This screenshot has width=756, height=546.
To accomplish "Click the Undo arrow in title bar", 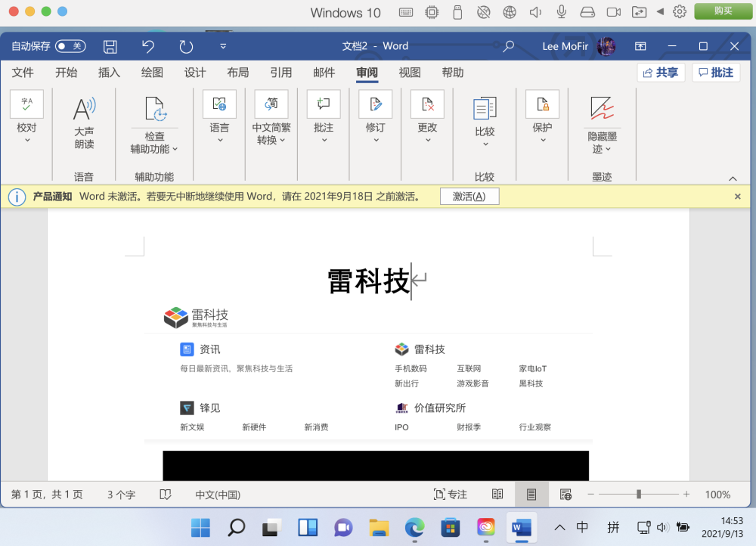I will pyautogui.click(x=148, y=47).
